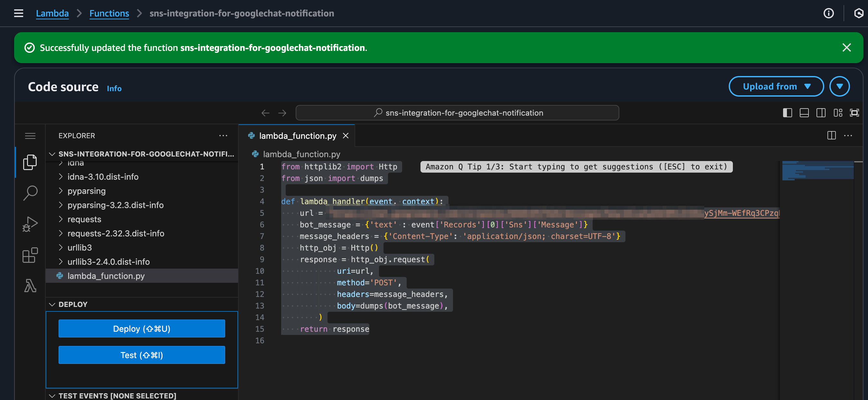The height and width of the screenshot is (400, 868).
Task: Switch to the lambda_function.py editor tab
Action: click(x=297, y=136)
